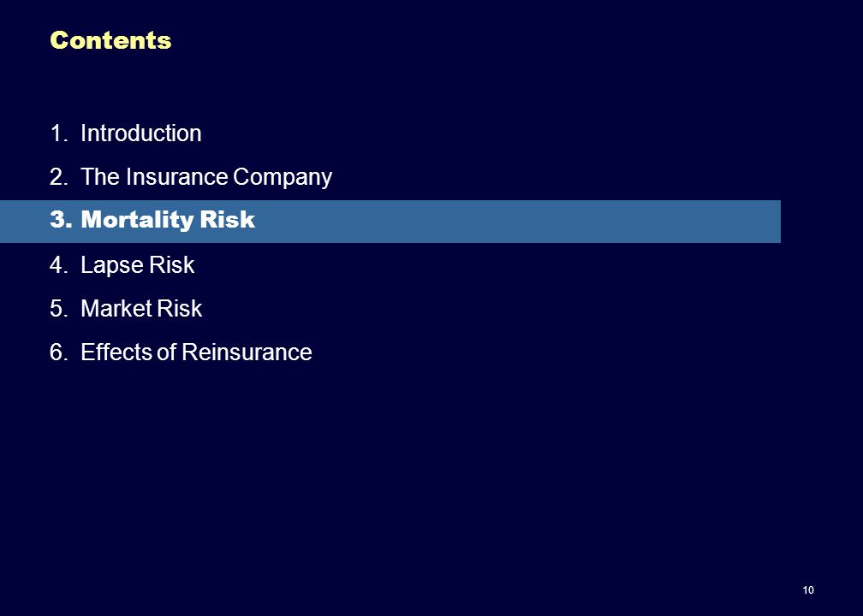
Task: Click the word Introduction
Action: point(141,133)
